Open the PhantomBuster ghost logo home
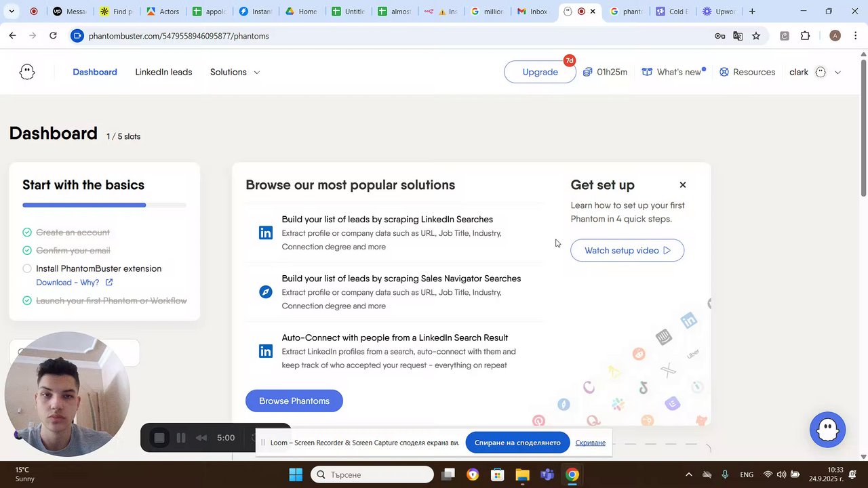This screenshot has height=488, width=868. [27, 72]
